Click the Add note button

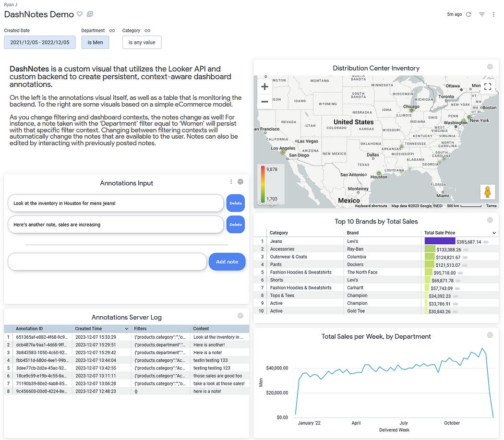click(227, 262)
